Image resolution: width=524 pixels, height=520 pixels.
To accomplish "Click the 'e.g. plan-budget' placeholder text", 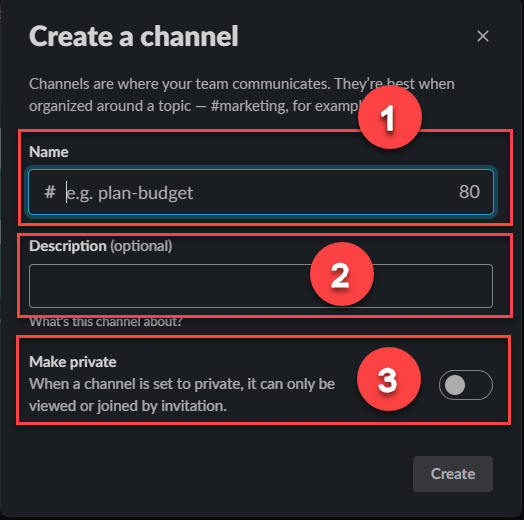I will 130,193.
